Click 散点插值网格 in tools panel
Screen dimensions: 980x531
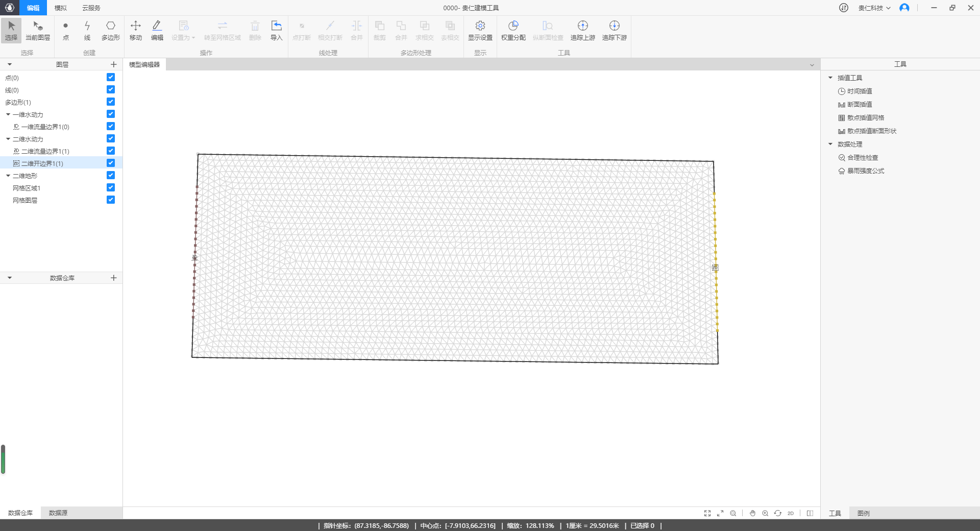pos(866,118)
